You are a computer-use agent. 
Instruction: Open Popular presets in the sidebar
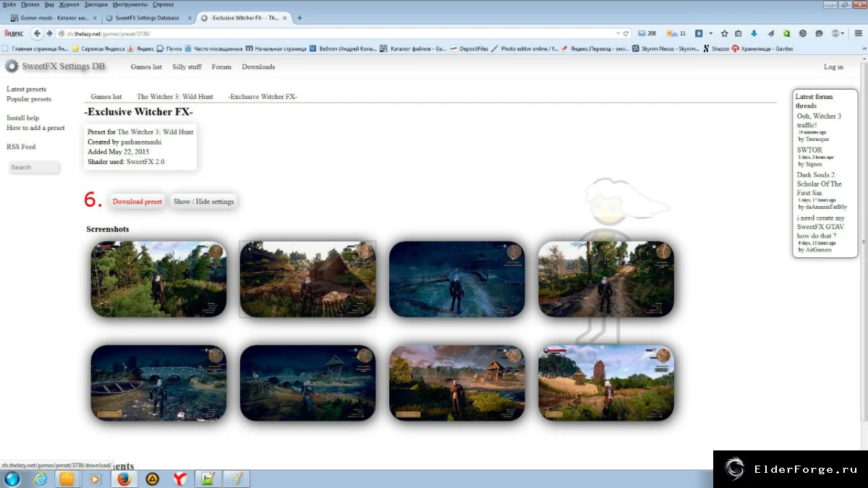[x=29, y=99]
